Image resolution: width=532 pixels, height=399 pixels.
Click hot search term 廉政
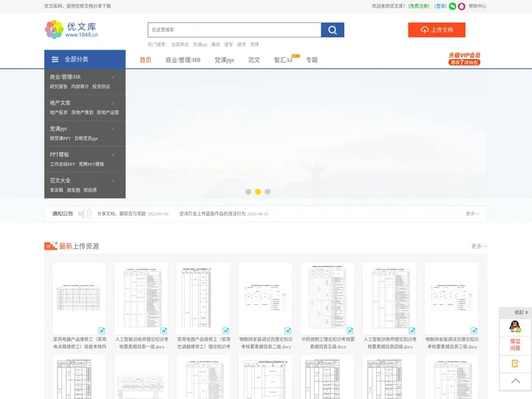[216, 44]
